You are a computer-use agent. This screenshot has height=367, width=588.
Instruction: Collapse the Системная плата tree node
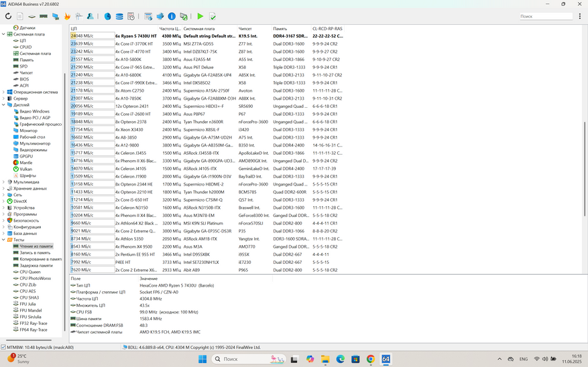click(x=3, y=34)
